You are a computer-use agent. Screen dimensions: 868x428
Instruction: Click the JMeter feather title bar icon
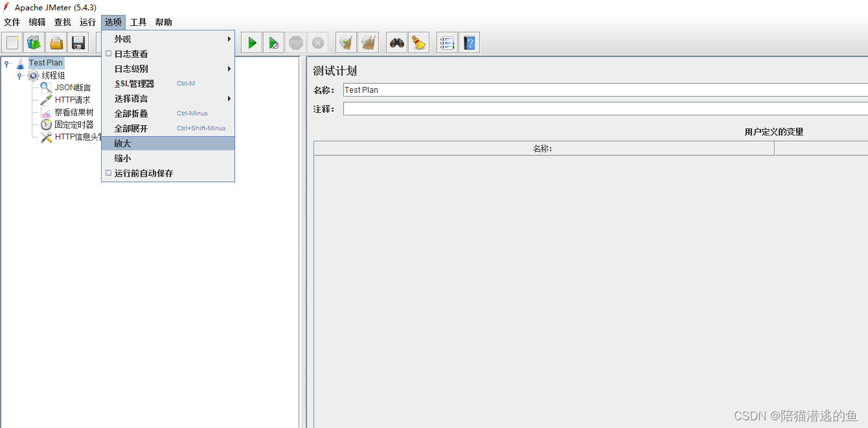point(6,7)
